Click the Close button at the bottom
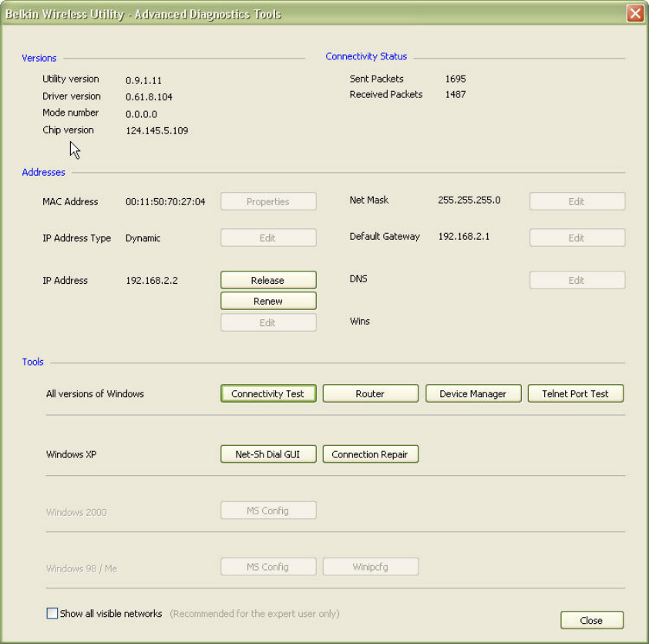Viewport: 649px width, 644px height. [x=592, y=620]
